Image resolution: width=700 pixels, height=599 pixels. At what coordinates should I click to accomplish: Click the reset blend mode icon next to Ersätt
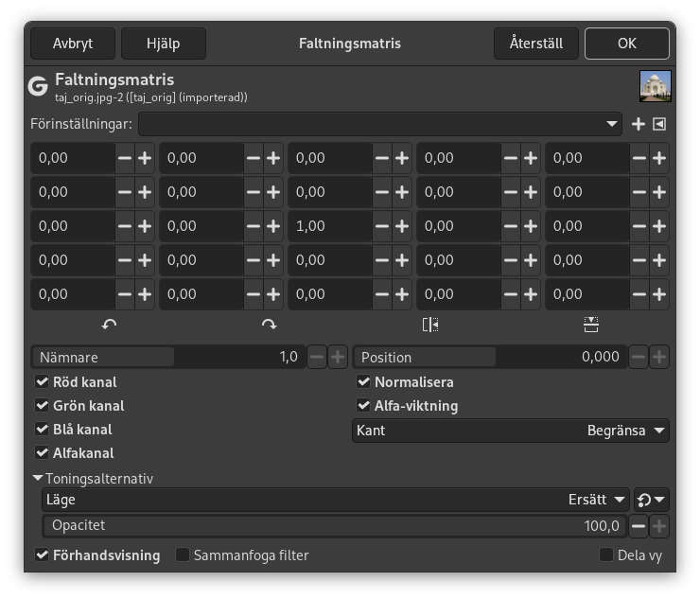[651, 500]
